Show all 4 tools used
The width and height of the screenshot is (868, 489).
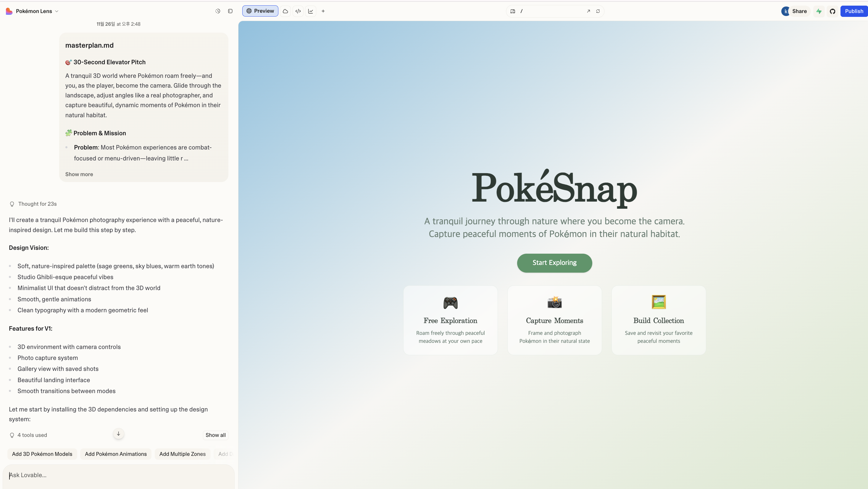(x=215, y=435)
